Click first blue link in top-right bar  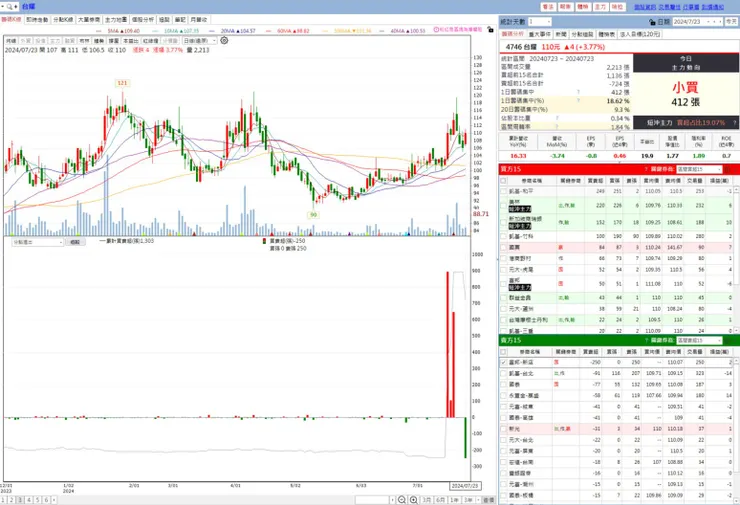point(645,7)
